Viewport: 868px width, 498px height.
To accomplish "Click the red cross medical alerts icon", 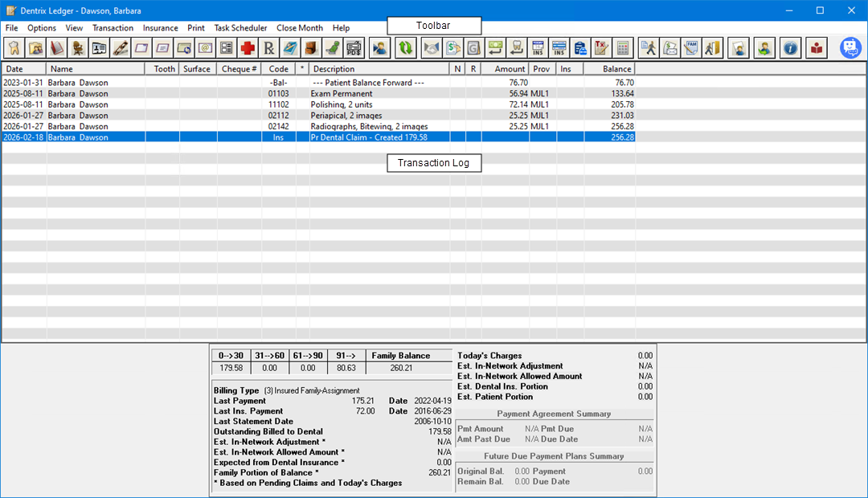I will point(248,48).
